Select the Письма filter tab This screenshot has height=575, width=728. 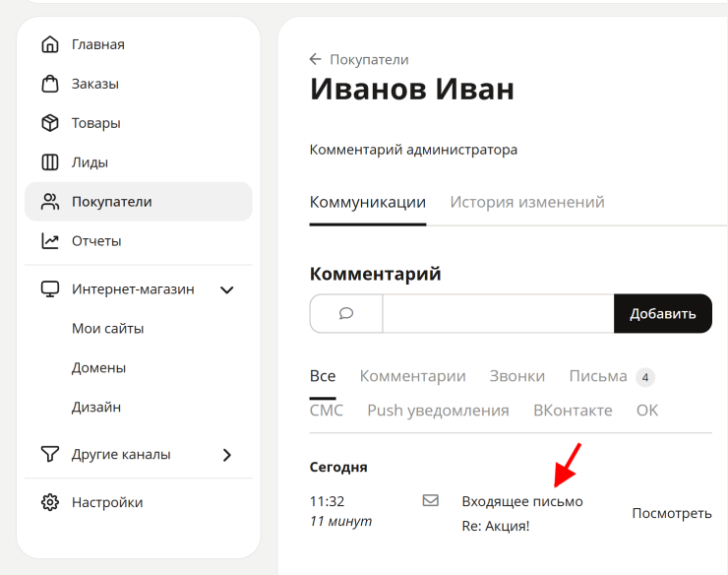(598, 376)
